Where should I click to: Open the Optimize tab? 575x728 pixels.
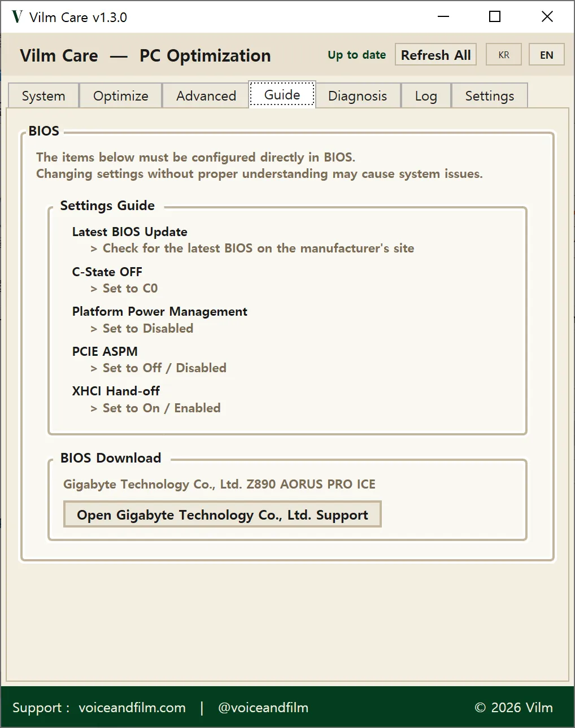[x=121, y=96]
